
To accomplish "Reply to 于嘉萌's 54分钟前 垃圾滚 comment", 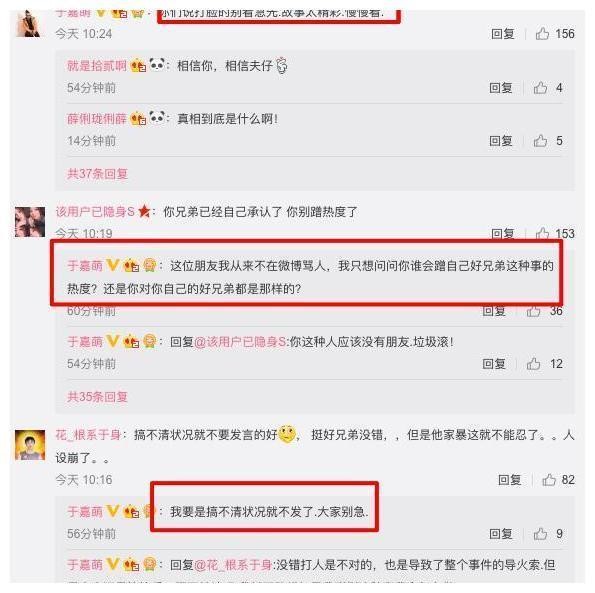I will [494, 364].
